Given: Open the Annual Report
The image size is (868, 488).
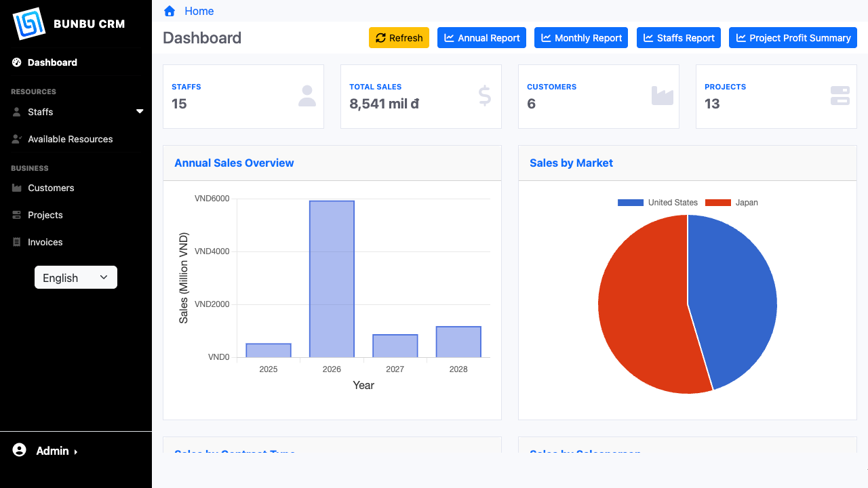Looking at the screenshot, I should (482, 38).
